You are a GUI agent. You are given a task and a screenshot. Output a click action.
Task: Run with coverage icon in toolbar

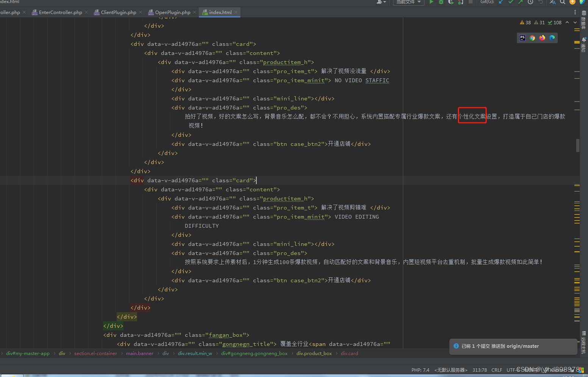point(451,2)
